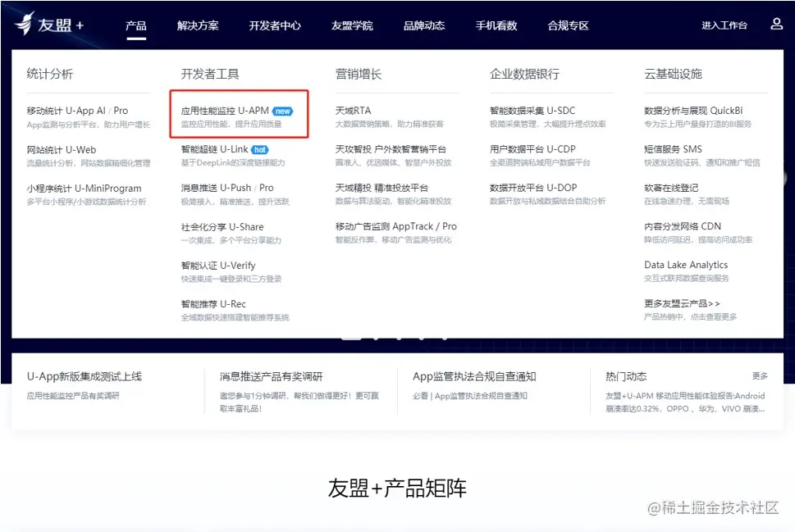Open 智能数据采集 U-SDC

tap(532, 111)
